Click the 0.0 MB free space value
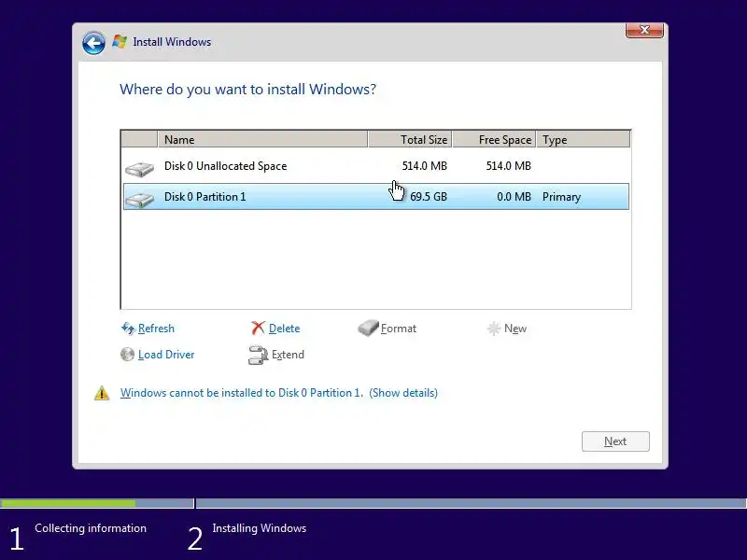The image size is (747, 560). tap(514, 197)
